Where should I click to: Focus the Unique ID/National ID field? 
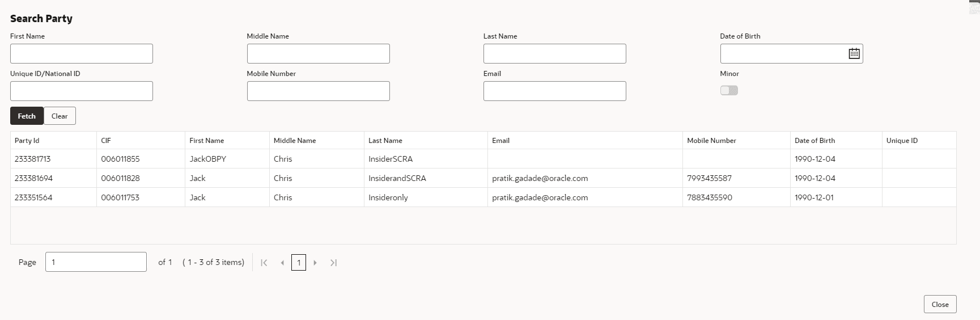point(82,91)
